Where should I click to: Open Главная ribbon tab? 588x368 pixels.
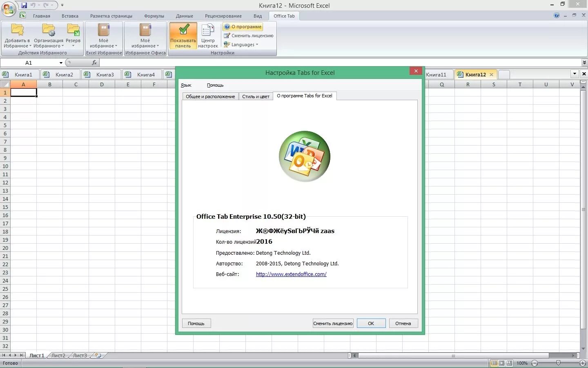point(42,16)
